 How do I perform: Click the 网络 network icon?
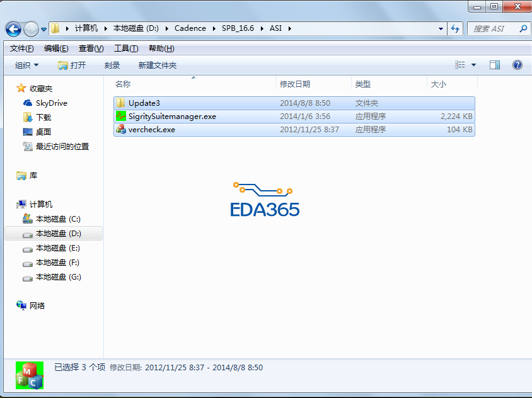click(x=21, y=305)
